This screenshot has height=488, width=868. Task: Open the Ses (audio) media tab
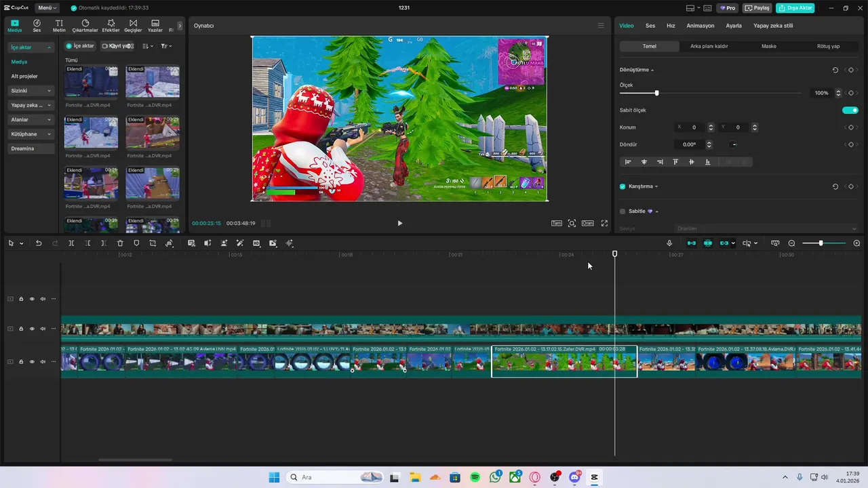[37, 26]
